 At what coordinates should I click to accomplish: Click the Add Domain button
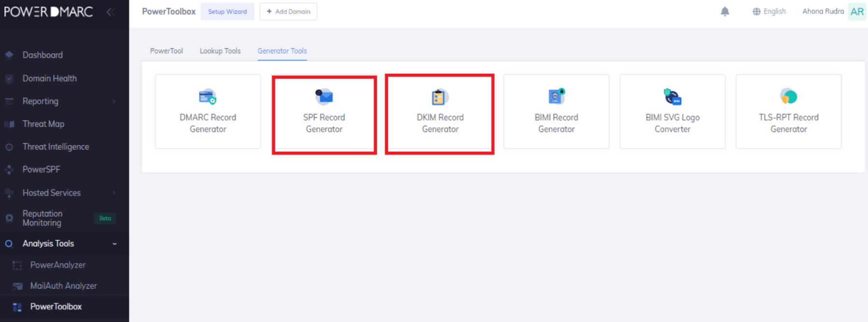[x=288, y=12]
